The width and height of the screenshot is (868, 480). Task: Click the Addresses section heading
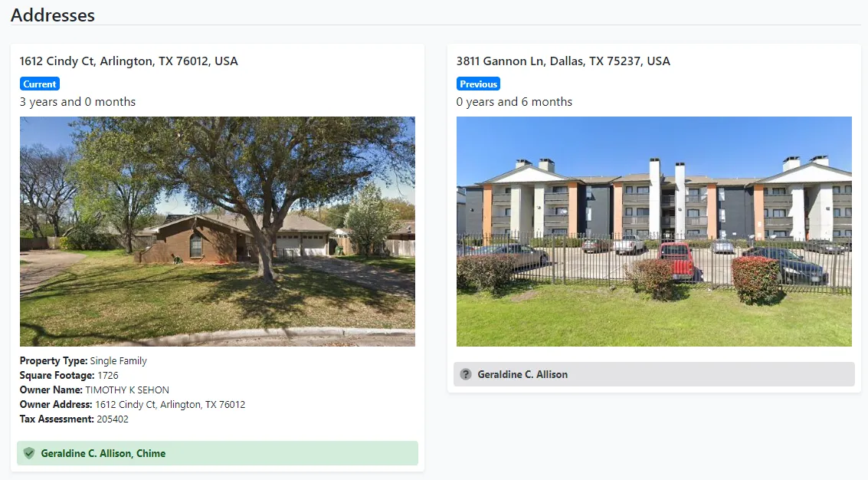(x=53, y=15)
